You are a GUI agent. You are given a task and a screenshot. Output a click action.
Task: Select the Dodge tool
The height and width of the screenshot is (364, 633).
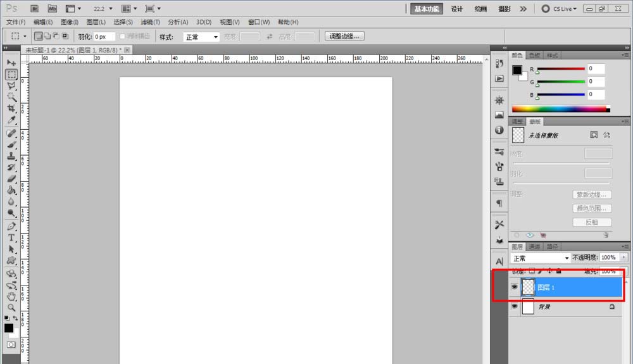11,213
